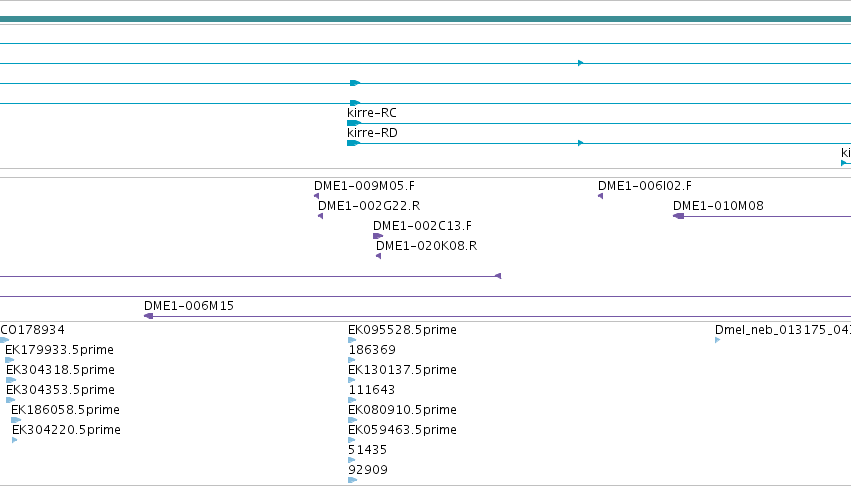This screenshot has height=486, width=851.
Task: Click the 92909 arrow marker
Action: click(353, 481)
